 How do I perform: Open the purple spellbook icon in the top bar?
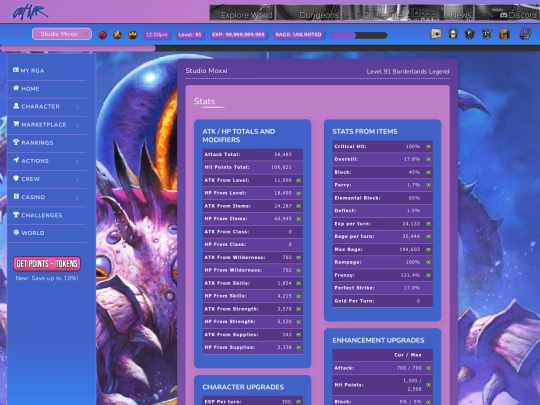(525, 34)
